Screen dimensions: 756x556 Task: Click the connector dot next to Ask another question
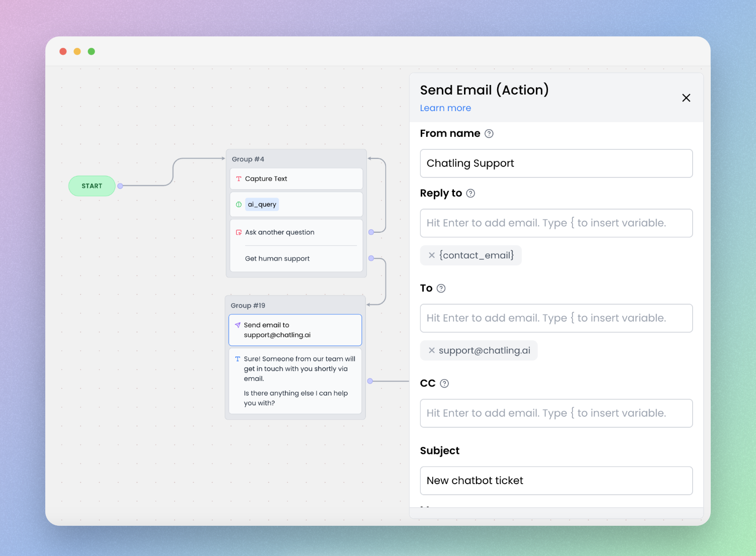click(x=370, y=232)
